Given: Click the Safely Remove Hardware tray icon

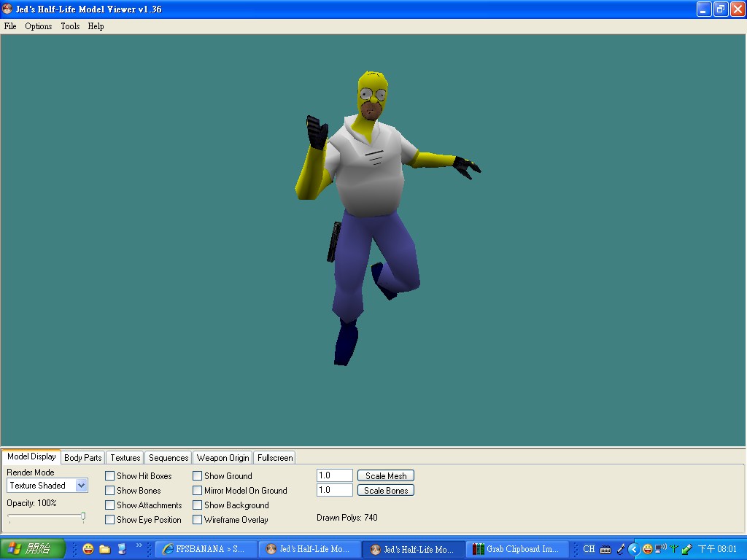Looking at the screenshot, I should (686, 550).
